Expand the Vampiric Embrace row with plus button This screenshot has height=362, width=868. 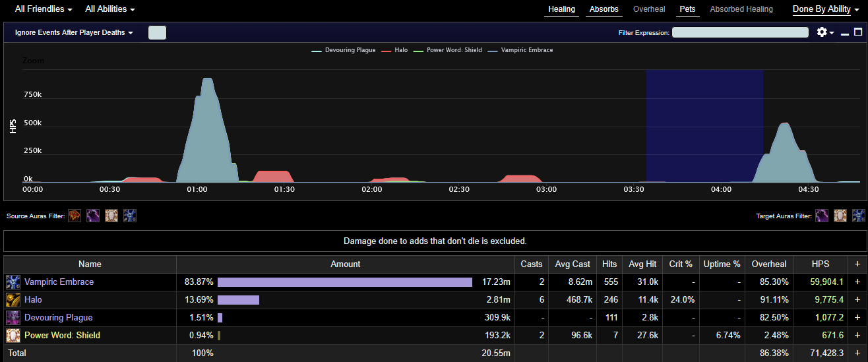click(857, 282)
